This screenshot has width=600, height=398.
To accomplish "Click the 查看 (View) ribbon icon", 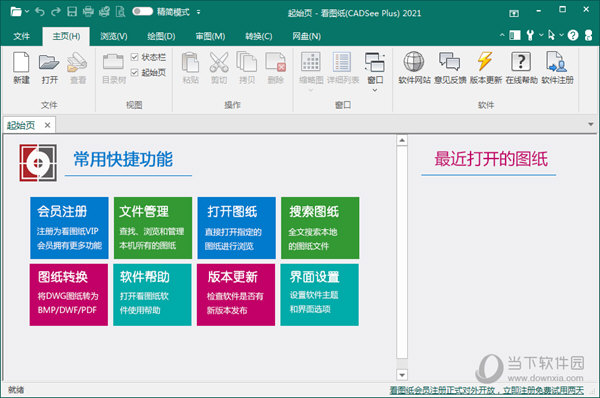I will click(x=78, y=62).
